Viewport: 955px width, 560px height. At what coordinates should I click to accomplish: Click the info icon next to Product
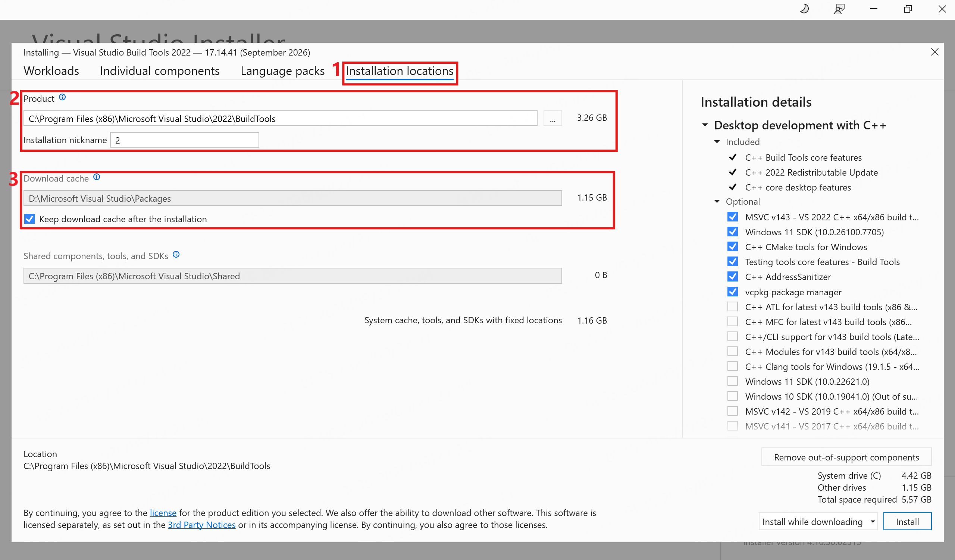[x=63, y=97]
